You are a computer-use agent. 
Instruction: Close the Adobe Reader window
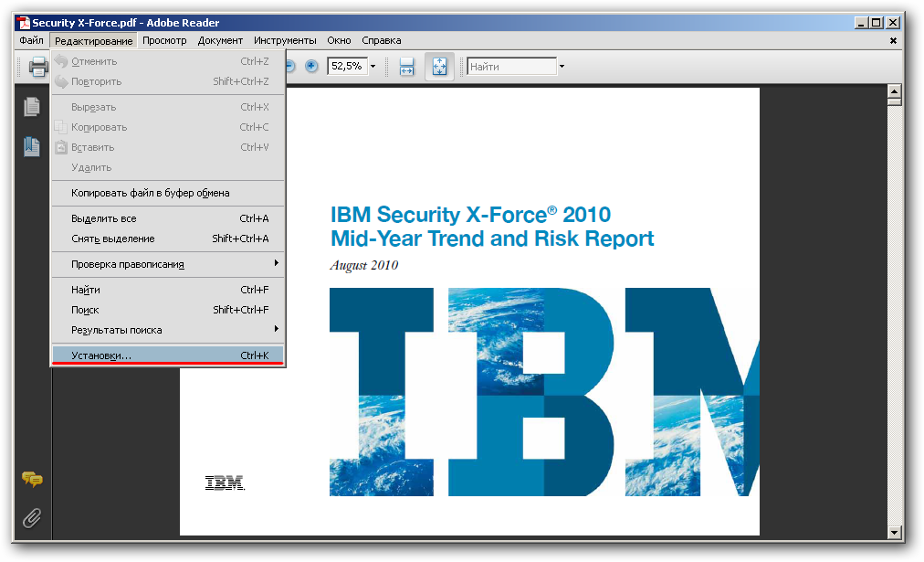(893, 23)
